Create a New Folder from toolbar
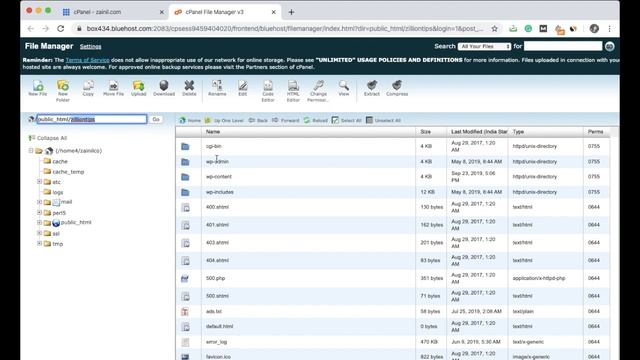This screenshot has width=640, height=360. tap(63, 91)
